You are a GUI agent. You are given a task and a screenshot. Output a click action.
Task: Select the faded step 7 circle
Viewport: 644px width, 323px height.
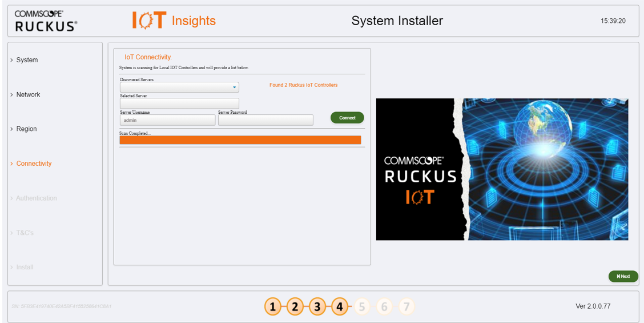point(406,306)
